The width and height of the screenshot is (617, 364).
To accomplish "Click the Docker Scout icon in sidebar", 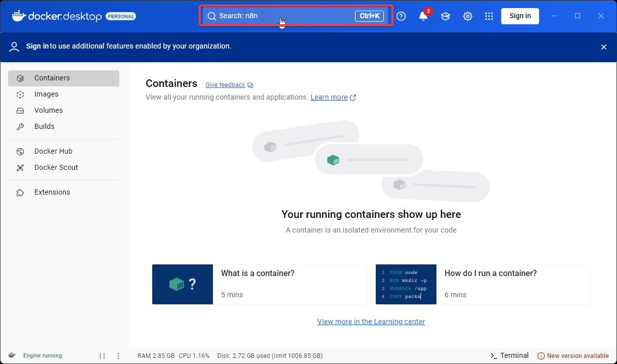I will [20, 168].
